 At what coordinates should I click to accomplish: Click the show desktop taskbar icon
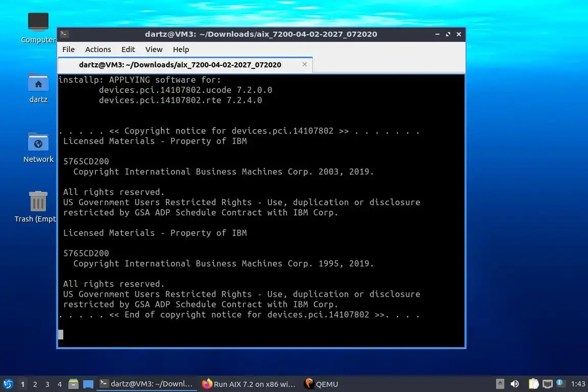[88, 384]
